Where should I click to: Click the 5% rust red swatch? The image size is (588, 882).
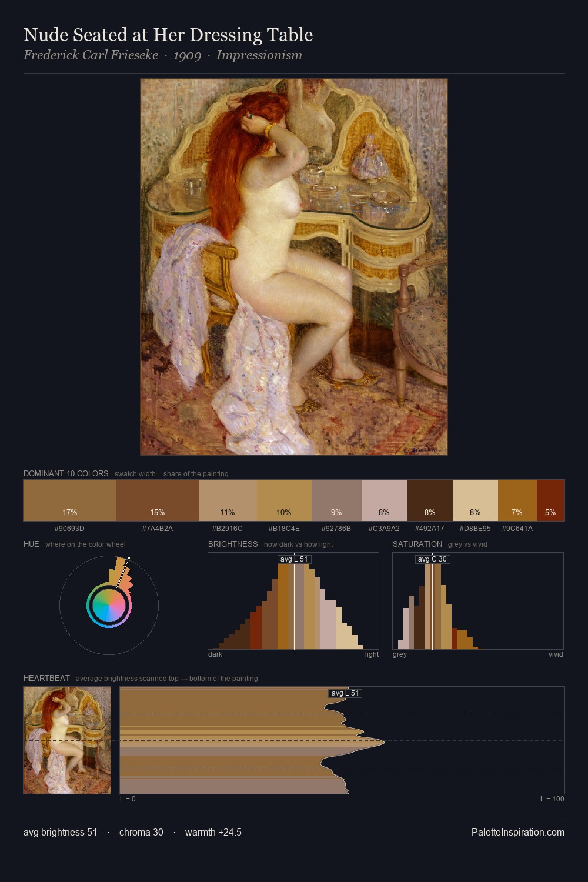550,500
